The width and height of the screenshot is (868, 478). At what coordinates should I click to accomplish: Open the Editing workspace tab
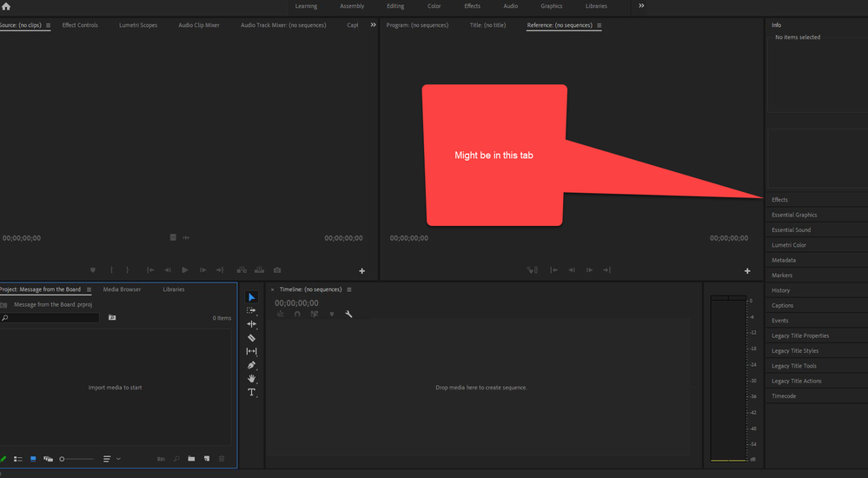395,6
